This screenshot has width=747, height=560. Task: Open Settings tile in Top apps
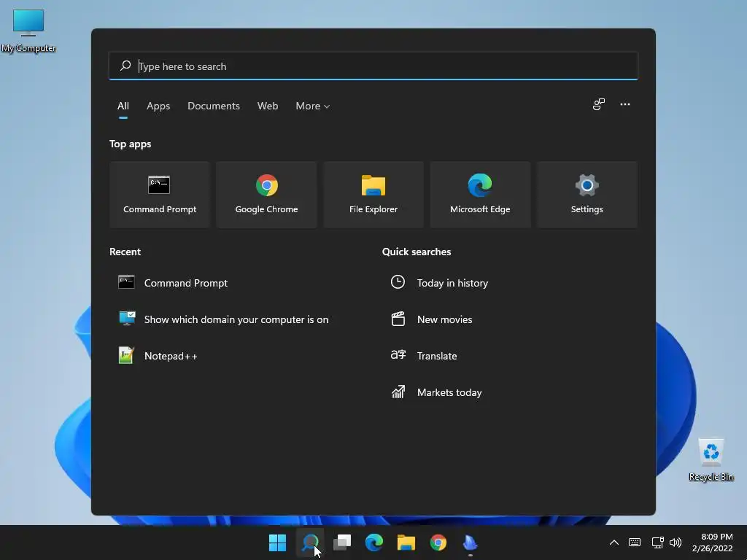tap(587, 195)
